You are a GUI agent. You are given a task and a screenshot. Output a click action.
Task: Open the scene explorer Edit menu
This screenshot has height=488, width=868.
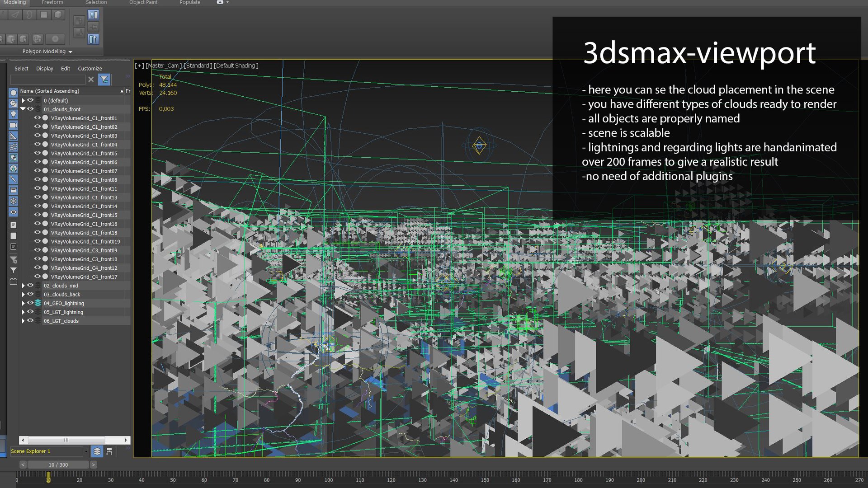coord(66,69)
